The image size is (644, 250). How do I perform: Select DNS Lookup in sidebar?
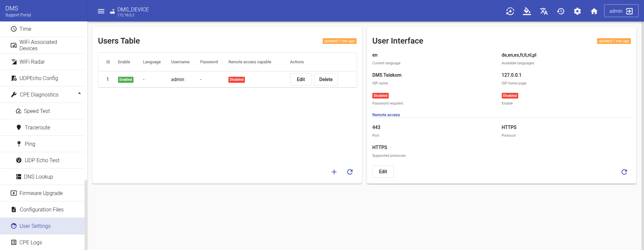(x=38, y=177)
